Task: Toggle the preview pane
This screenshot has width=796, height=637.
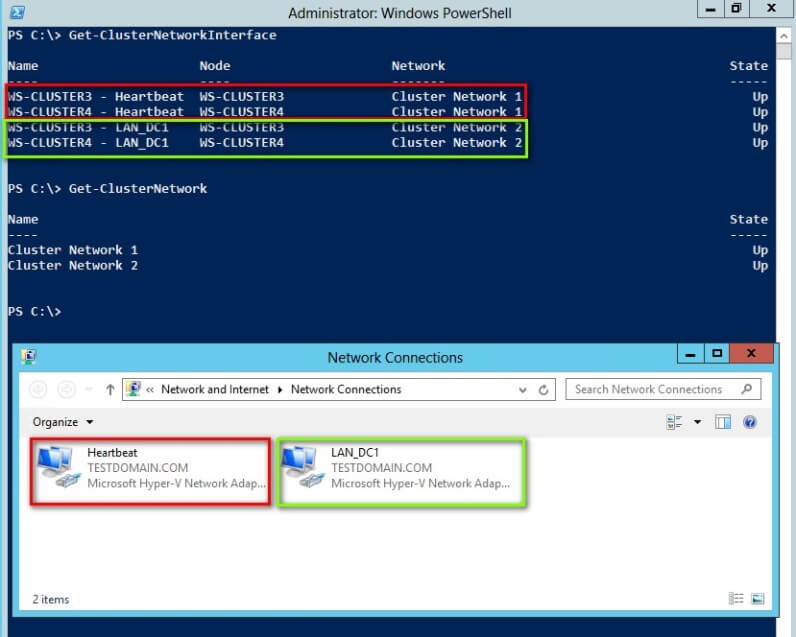Action: (723, 422)
